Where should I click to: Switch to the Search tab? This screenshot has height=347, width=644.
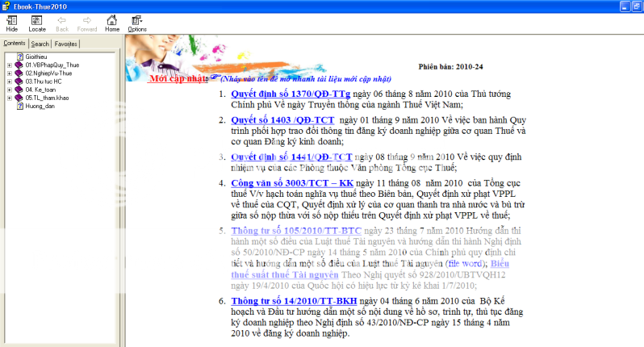click(40, 44)
